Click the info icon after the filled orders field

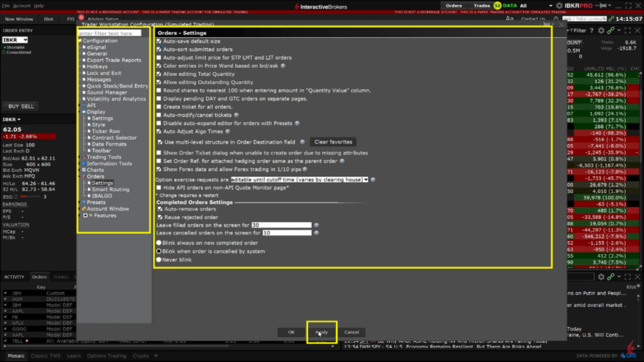click(x=316, y=225)
